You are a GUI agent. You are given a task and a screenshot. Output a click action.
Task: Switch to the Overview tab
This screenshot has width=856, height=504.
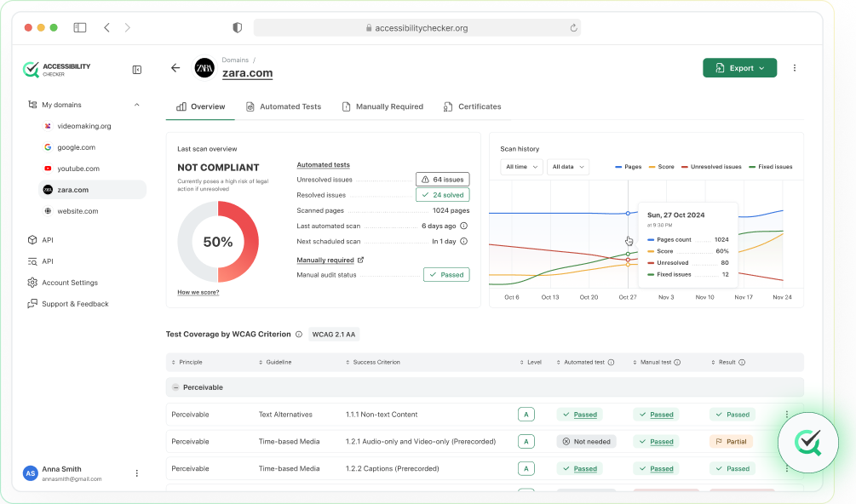pyautogui.click(x=200, y=107)
